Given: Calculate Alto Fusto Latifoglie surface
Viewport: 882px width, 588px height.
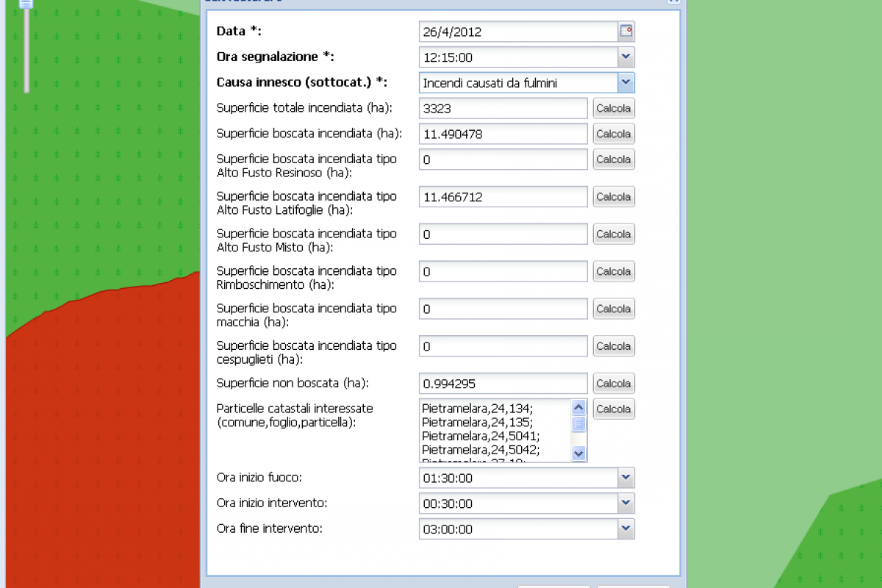Looking at the screenshot, I should pos(614,197).
